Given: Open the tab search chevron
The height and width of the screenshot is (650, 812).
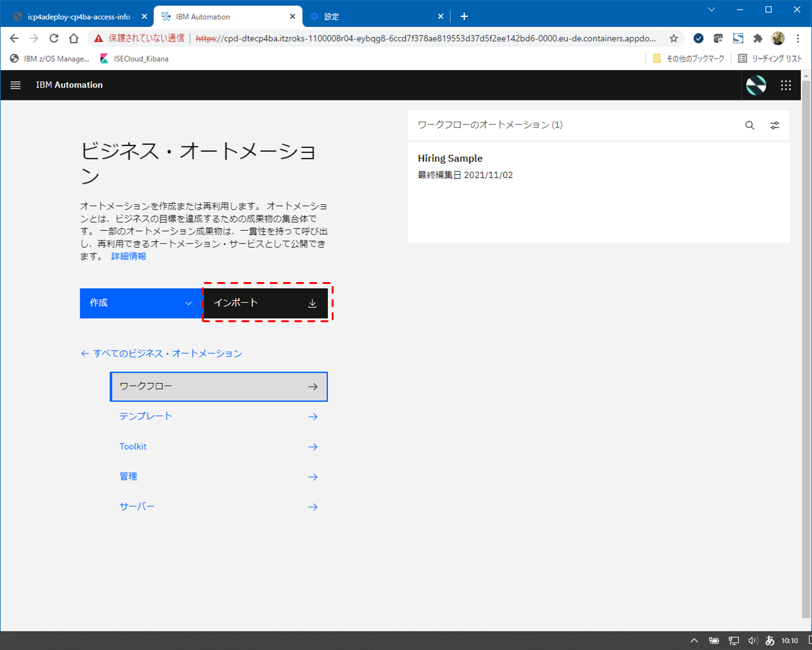Looking at the screenshot, I should coord(712,9).
